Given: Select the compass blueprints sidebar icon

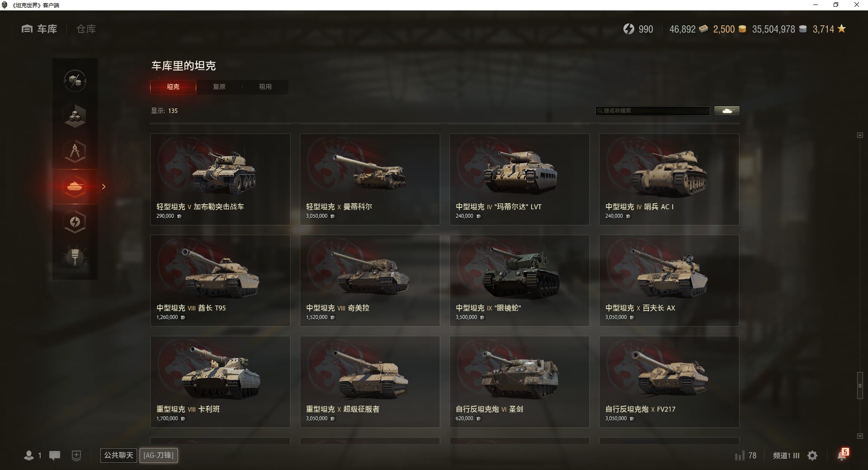Looking at the screenshot, I should [75, 151].
